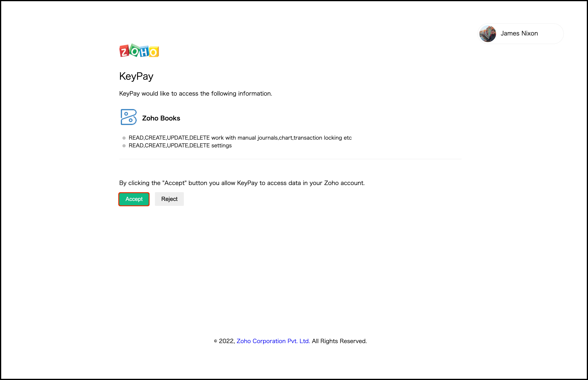This screenshot has height=380, width=588.
Task: Click "transaction locking etc" in the first permission
Action: pos(322,138)
